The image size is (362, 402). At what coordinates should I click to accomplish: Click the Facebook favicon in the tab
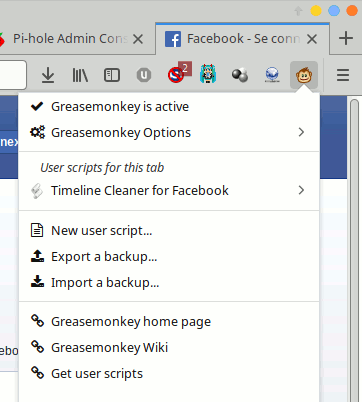point(173,39)
